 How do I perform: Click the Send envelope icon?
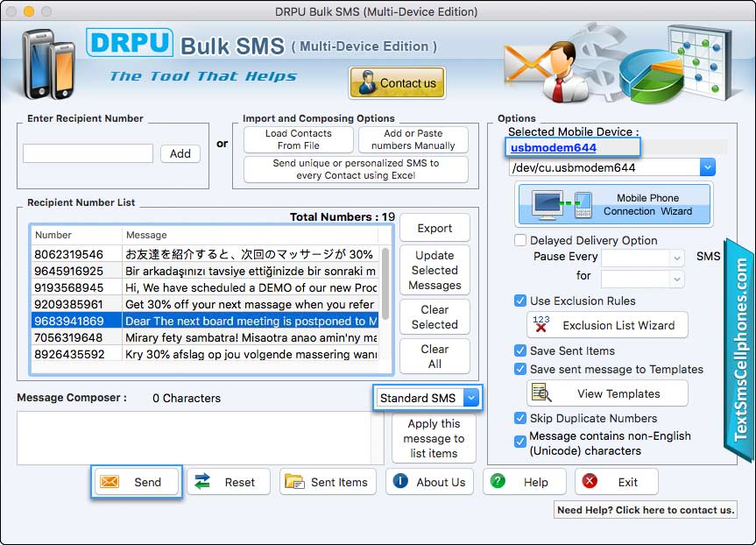pyautogui.click(x=110, y=482)
